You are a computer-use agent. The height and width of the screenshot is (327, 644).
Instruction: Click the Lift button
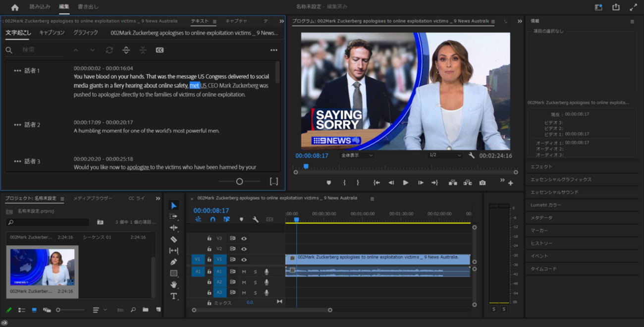coord(453,183)
